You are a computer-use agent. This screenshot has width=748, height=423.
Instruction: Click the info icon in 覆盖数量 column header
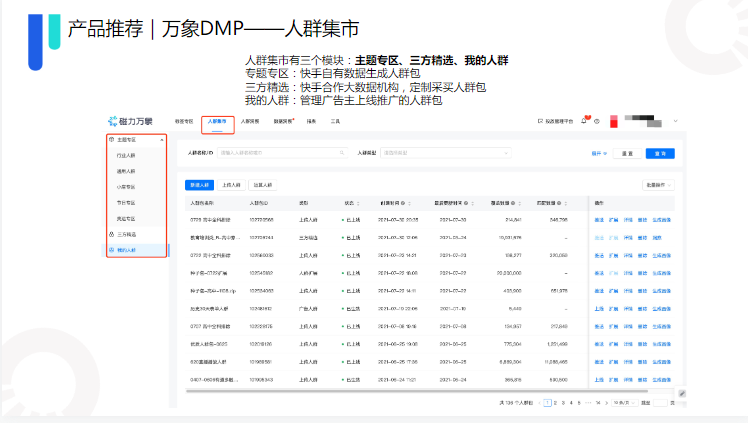point(513,203)
